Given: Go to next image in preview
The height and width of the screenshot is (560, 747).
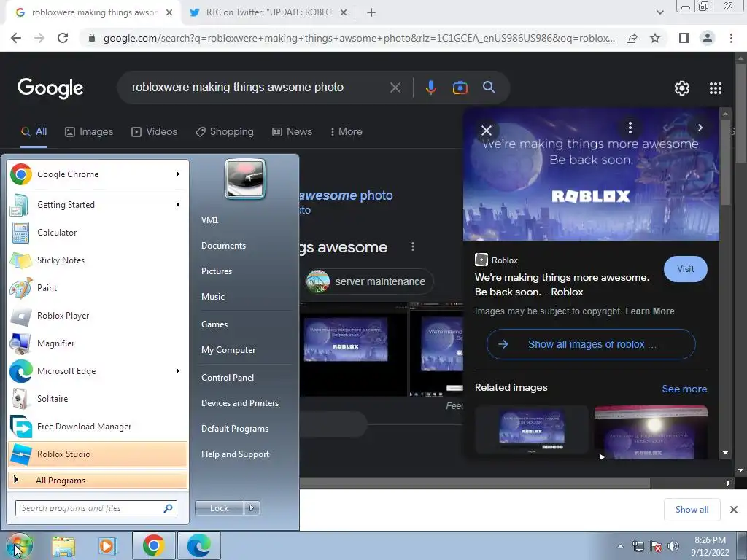Looking at the screenshot, I should pyautogui.click(x=700, y=128).
